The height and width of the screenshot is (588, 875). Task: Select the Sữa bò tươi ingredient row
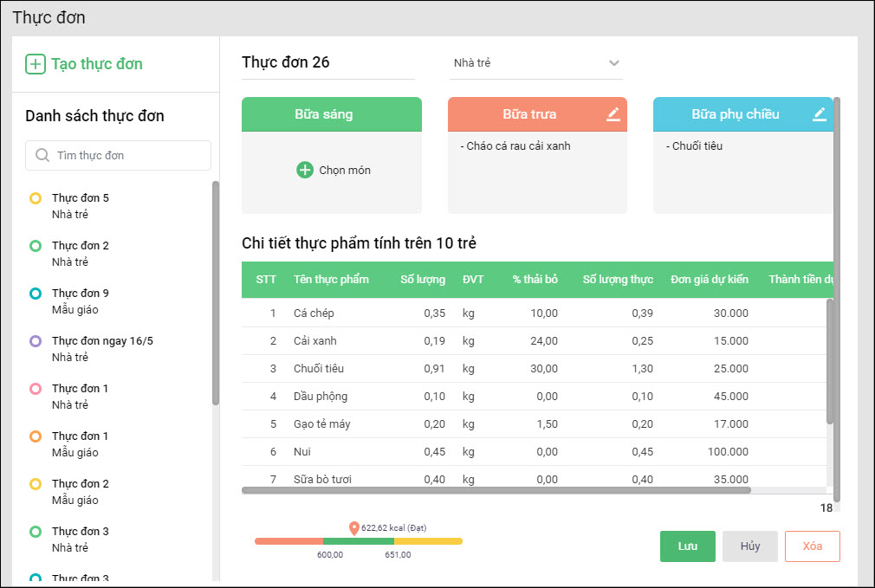point(534,477)
